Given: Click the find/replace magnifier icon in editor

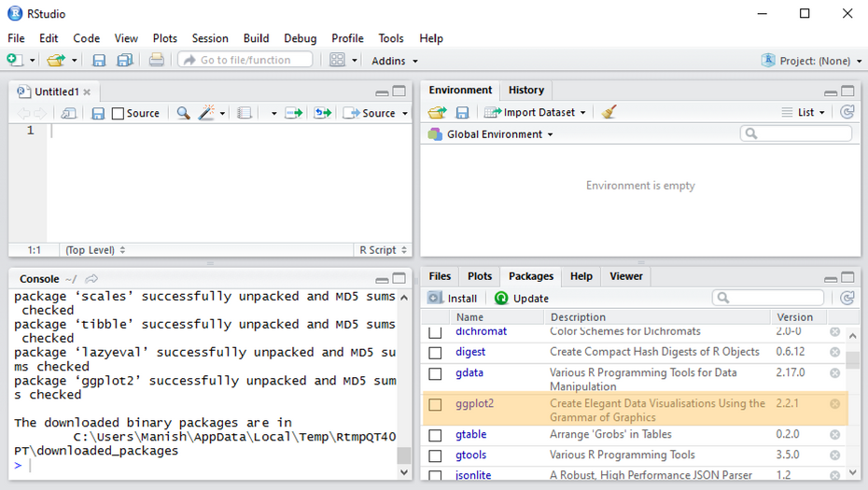Looking at the screenshot, I should coord(183,113).
